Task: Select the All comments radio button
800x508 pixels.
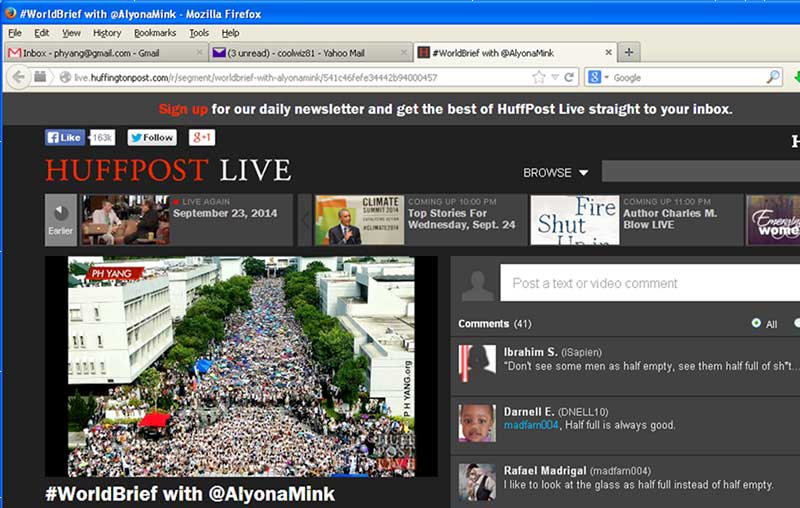Action: [756, 323]
